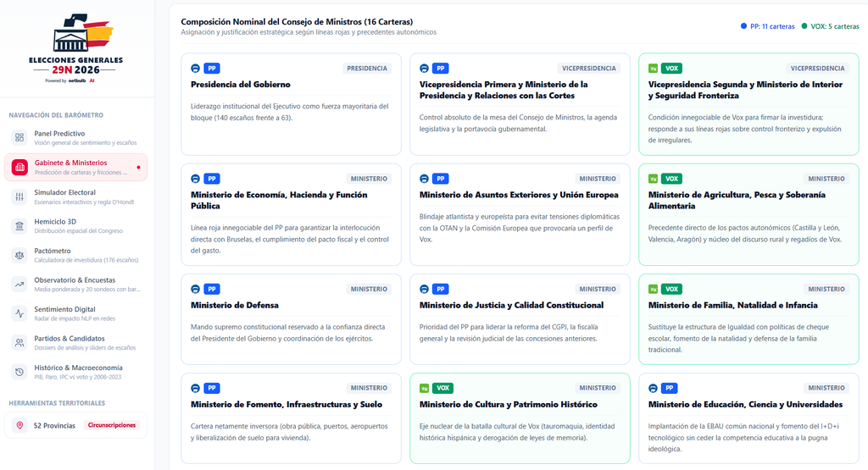Click PP logo on Fomento, Infraestructuras card
This screenshot has height=470, width=868.
[196, 388]
